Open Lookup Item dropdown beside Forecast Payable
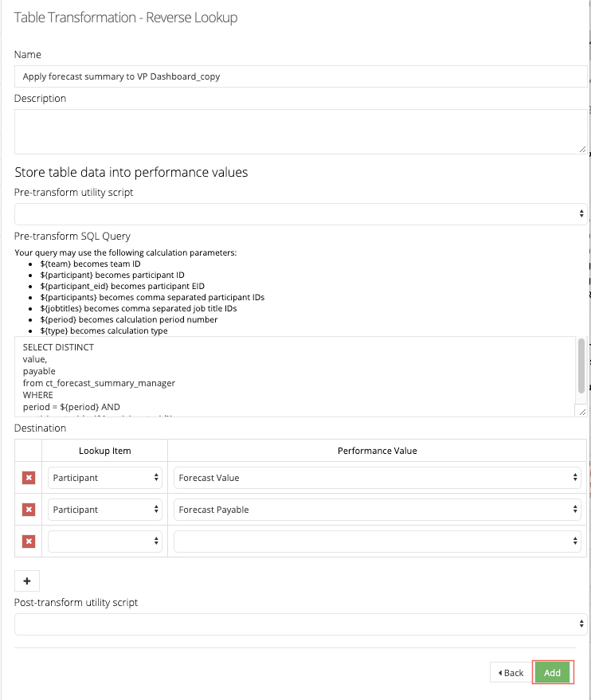Image resolution: width=591 pixels, height=700 pixels. pos(105,510)
